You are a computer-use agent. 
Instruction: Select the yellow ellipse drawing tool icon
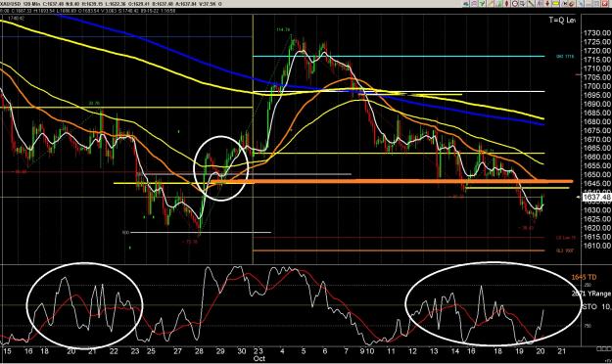pos(555,4)
